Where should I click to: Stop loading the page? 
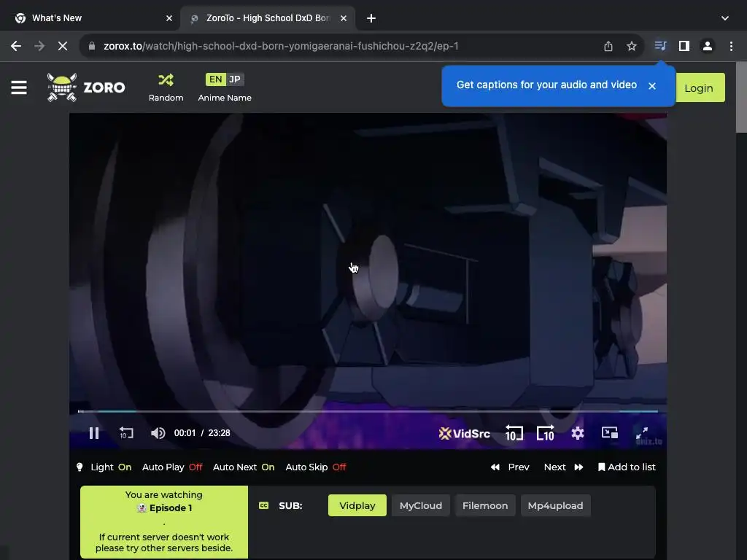point(63,46)
